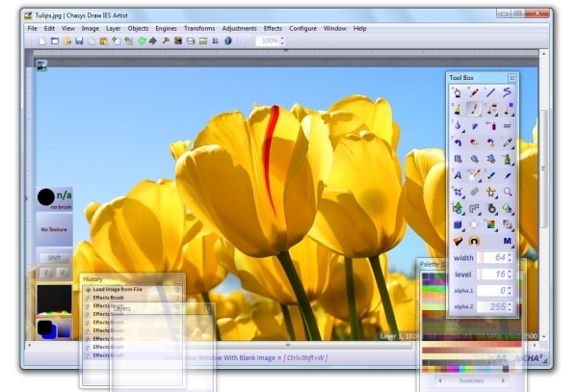
Task: Select the blue water drop smudge tool
Action: (458, 125)
